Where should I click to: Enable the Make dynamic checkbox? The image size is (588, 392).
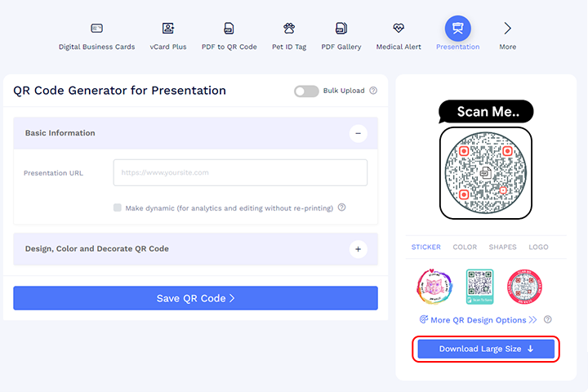tap(118, 207)
